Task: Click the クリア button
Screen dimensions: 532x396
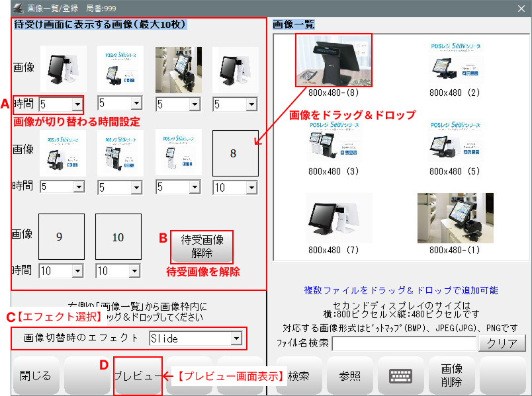Action: (502, 343)
